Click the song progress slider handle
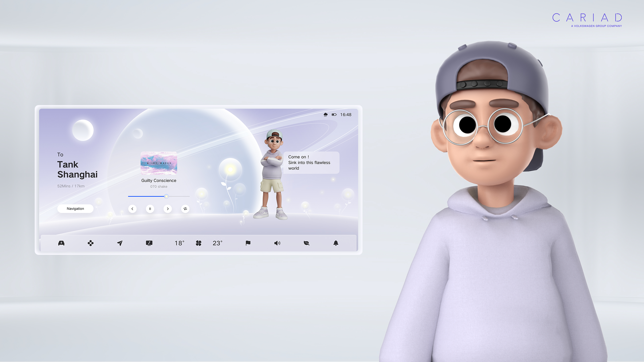This screenshot has height=362, width=644. (x=166, y=196)
